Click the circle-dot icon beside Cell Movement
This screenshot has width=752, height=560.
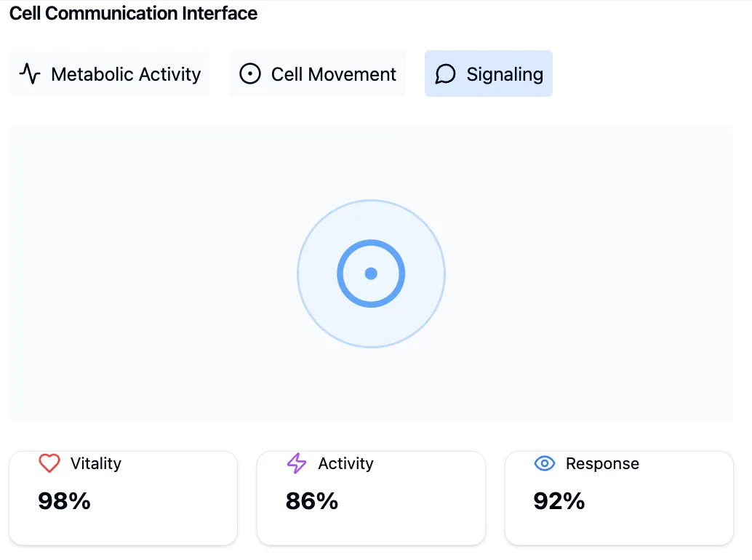250,74
